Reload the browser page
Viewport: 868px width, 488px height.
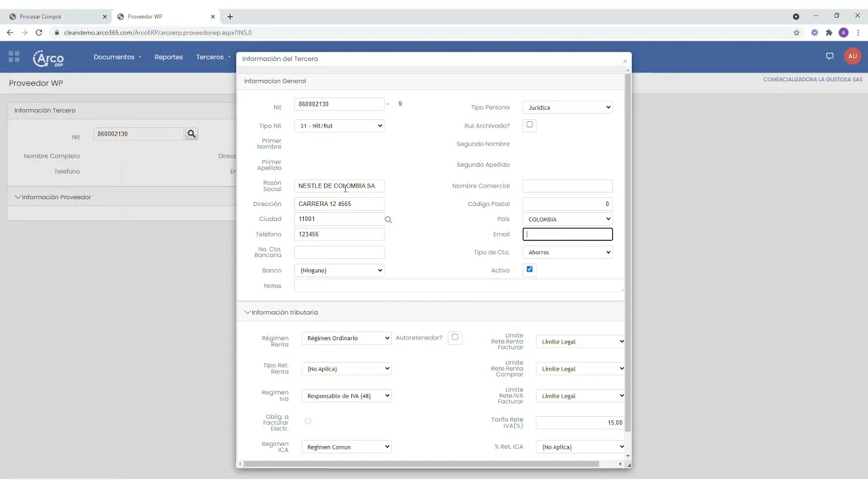[x=39, y=33]
